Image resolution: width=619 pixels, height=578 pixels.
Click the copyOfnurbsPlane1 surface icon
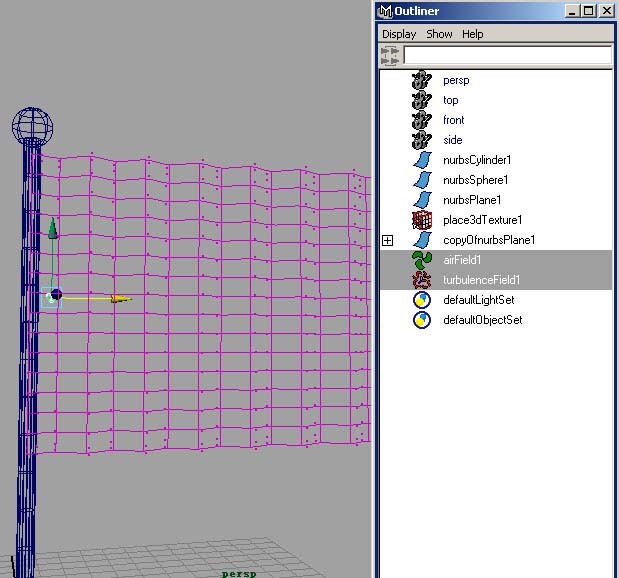coord(422,240)
